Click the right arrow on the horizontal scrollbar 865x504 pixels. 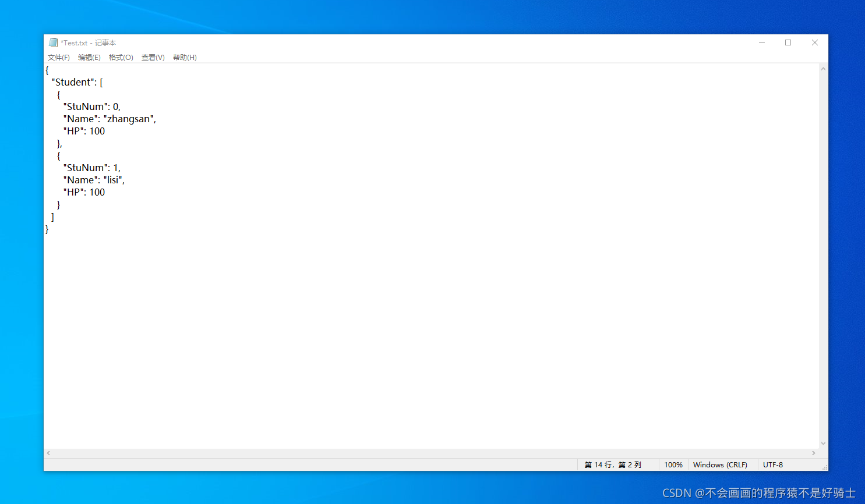[814, 453]
